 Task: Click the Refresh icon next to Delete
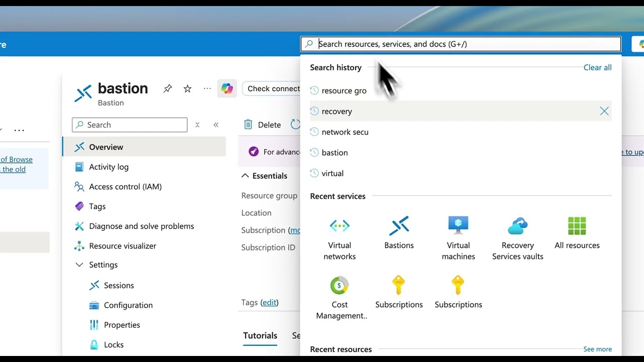(x=295, y=125)
